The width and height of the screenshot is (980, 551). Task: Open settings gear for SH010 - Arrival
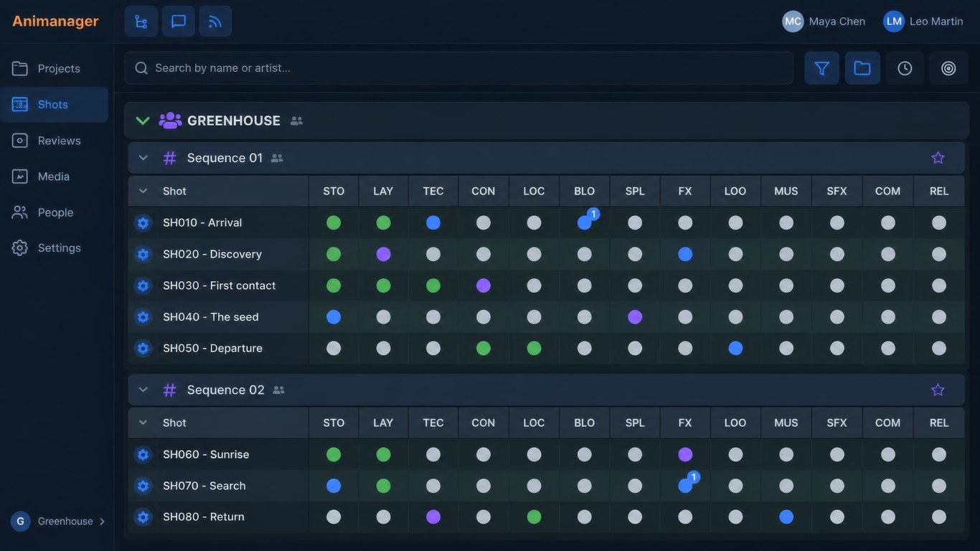click(143, 223)
